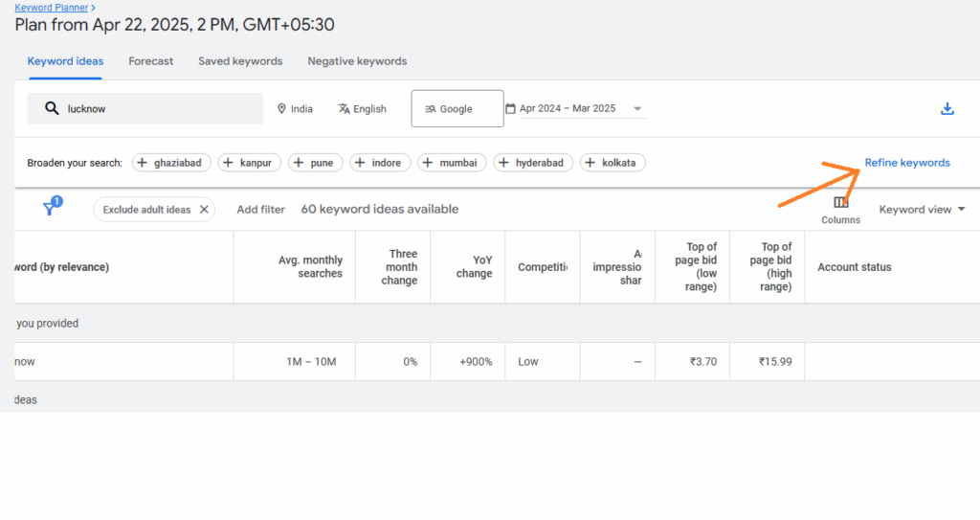
Task: Change the English language setting
Action: (363, 109)
